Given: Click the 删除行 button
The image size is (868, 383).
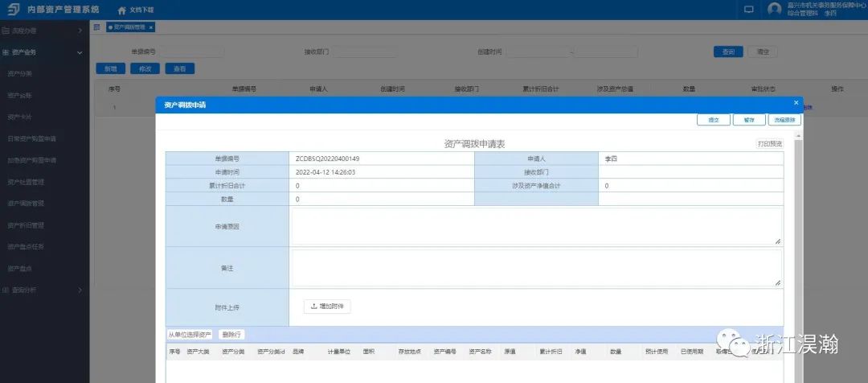Looking at the screenshot, I should coord(231,335).
